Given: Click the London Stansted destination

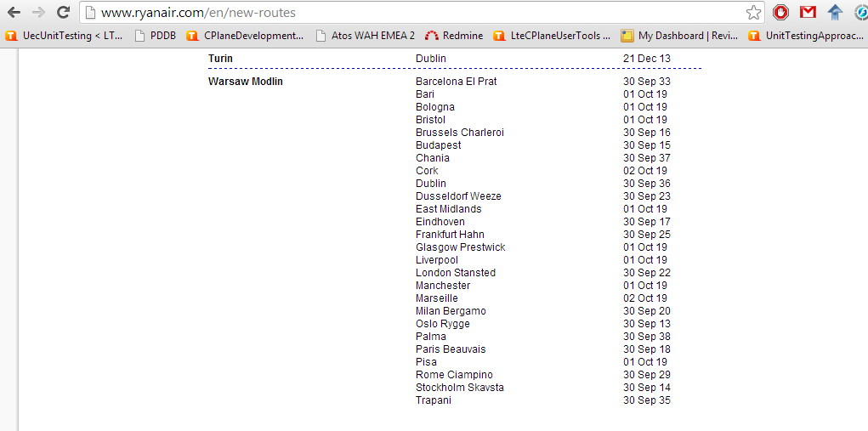Looking at the screenshot, I should pyautogui.click(x=456, y=273).
